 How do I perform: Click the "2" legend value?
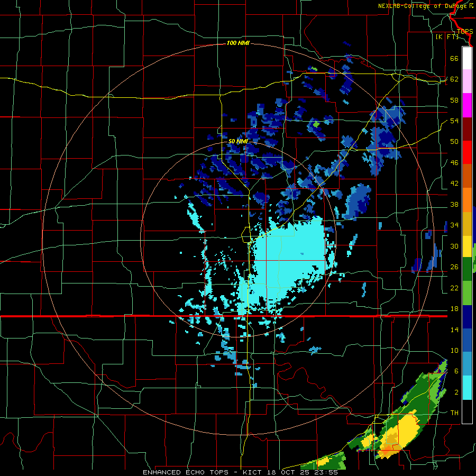pyautogui.click(x=456, y=392)
